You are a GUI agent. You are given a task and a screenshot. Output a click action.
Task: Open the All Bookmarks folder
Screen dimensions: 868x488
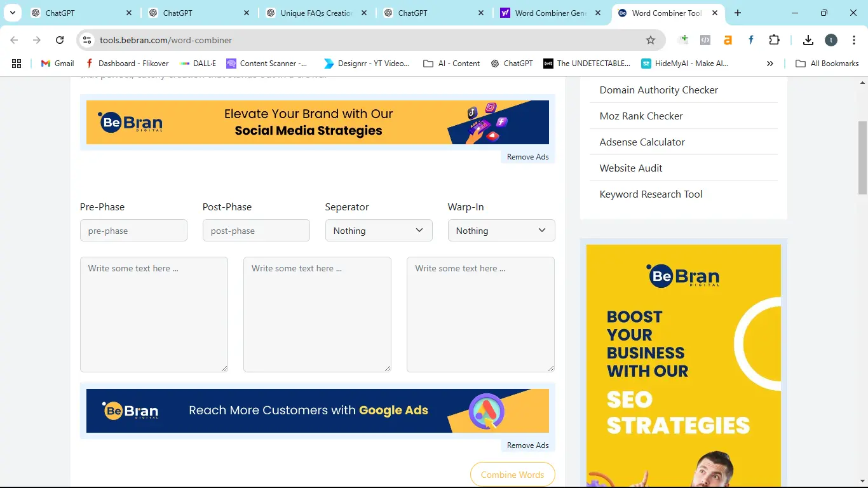click(827, 64)
